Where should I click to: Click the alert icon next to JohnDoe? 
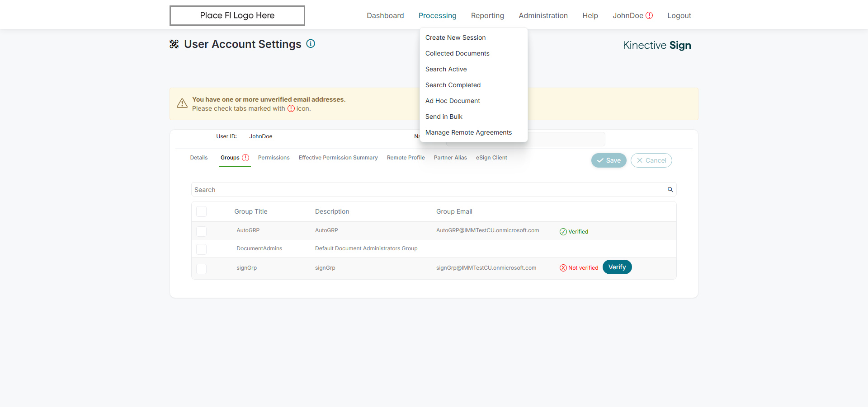click(649, 15)
